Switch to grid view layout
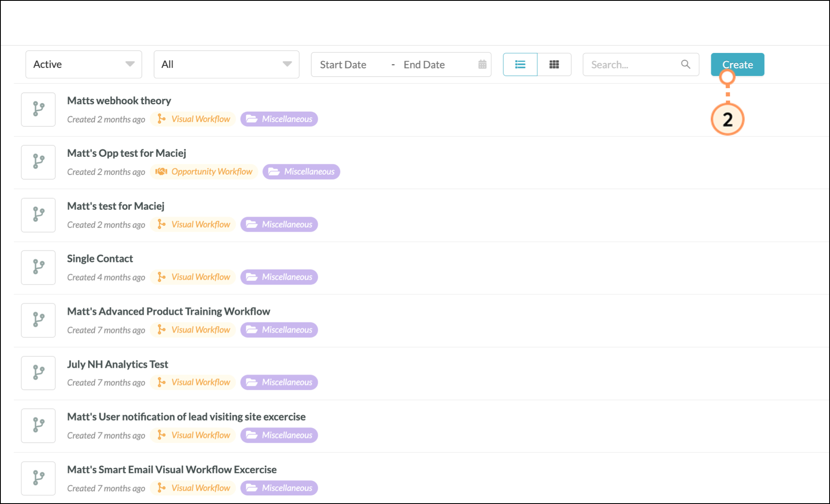Viewport: 830px width, 504px height. [x=554, y=65]
